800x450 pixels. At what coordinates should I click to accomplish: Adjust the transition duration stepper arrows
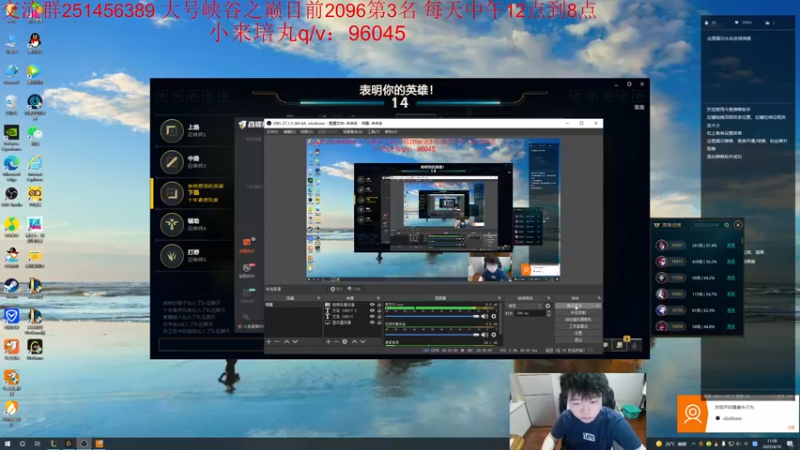pos(548,313)
